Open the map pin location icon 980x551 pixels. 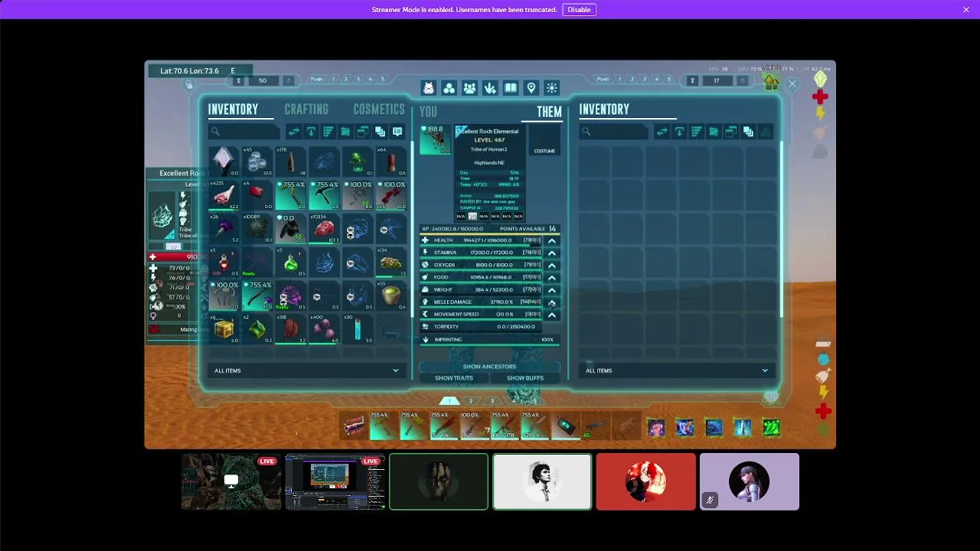(x=531, y=88)
